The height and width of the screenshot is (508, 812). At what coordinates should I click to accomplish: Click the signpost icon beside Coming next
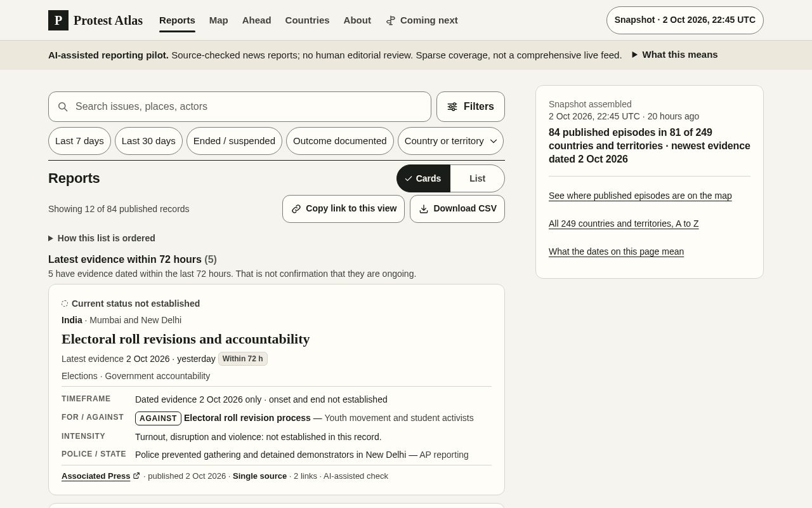391,20
